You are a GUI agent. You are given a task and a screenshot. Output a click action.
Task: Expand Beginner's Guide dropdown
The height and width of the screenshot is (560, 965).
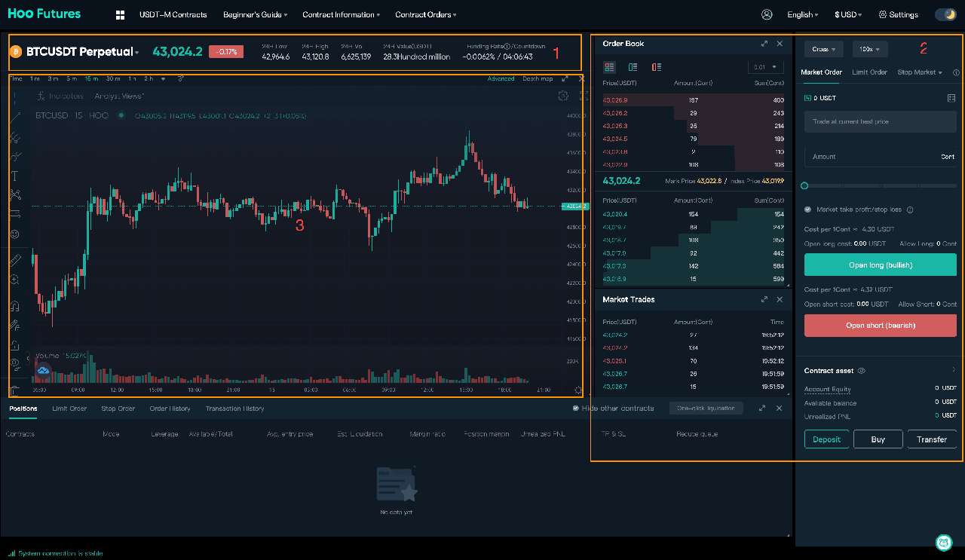256,14
